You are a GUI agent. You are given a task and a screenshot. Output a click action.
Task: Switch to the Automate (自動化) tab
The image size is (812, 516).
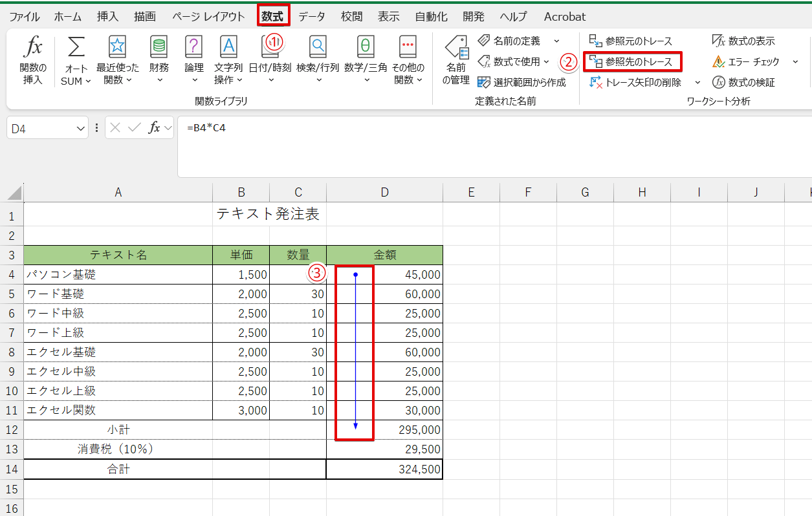click(x=433, y=16)
